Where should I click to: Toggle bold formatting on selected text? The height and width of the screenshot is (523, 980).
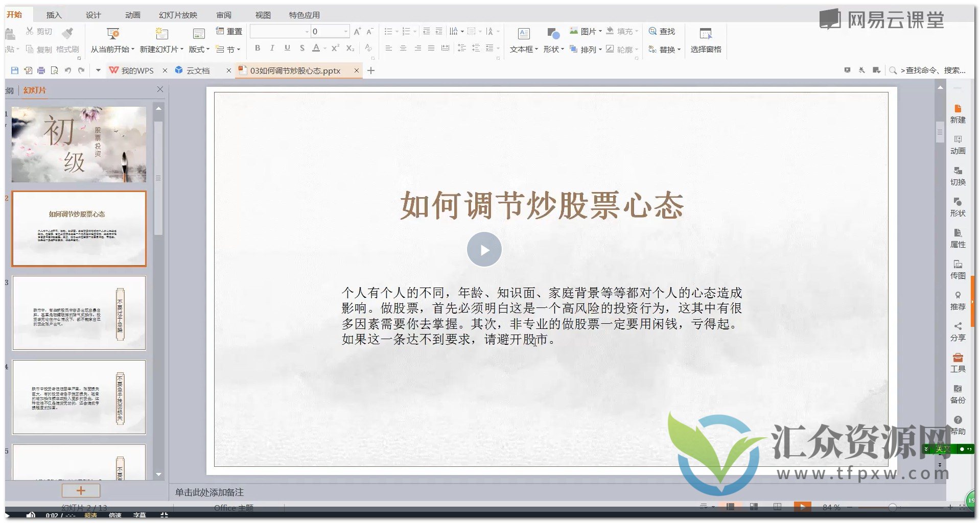tap(257, 49)
